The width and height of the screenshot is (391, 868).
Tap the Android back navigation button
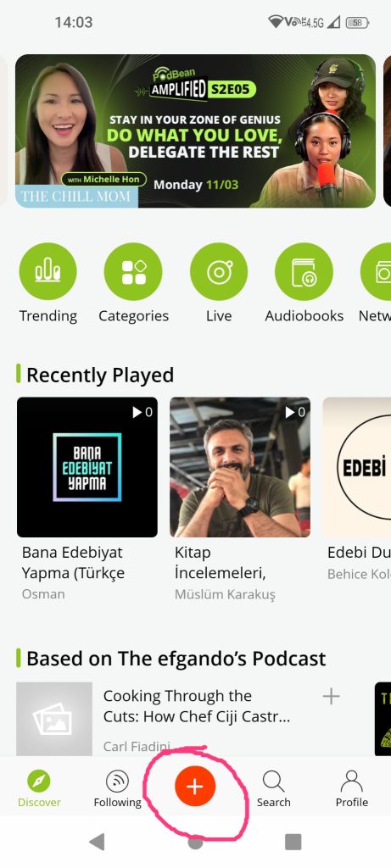(97, 842)
